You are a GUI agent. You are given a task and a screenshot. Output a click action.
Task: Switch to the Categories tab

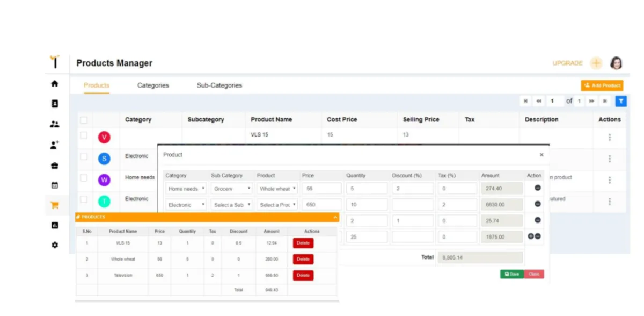(153, 85)
